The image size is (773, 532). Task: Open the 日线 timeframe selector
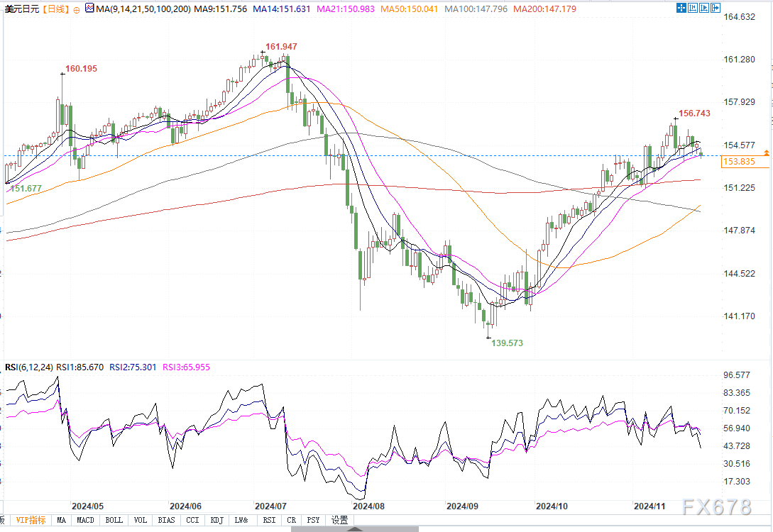pos(55,9)
